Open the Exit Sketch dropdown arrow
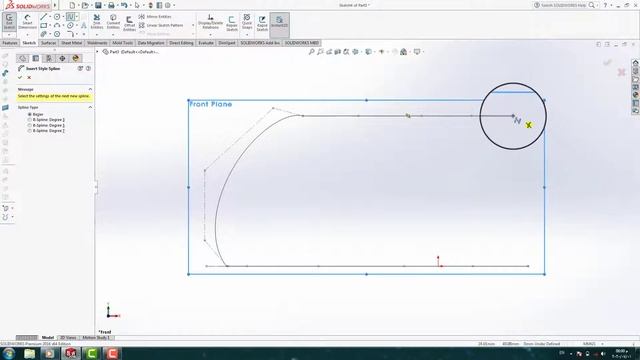This screenshot has height=360, width=640. point(9,35)
